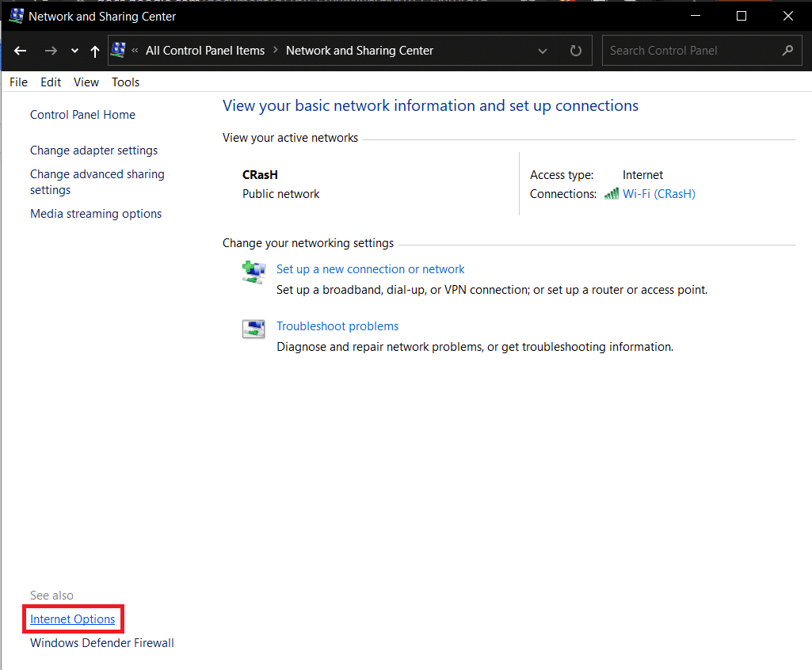Click the Wi-Fi (CRasH) connection link
This screenshot has width=812, height=670.
click(x=658, y=194)
